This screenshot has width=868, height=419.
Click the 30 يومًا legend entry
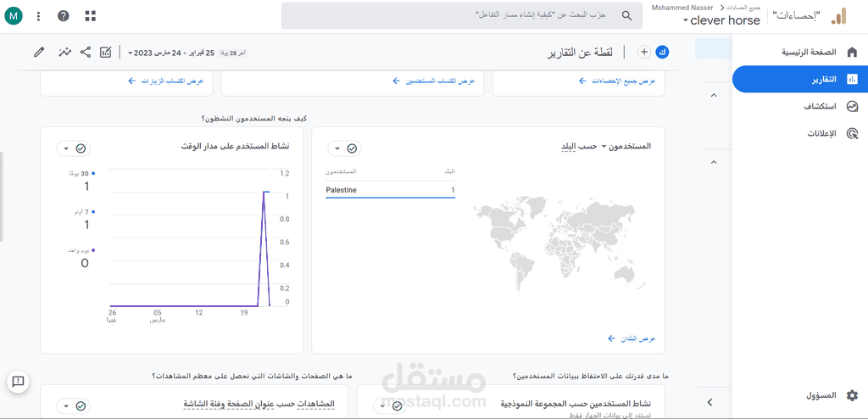click(81, 174)
